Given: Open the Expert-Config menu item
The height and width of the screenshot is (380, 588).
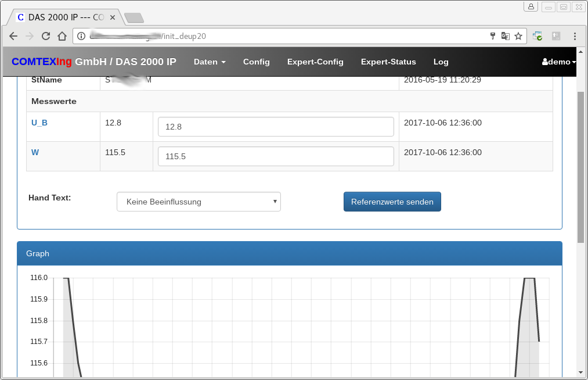Looking at the screenshot, I should [315, 62].
